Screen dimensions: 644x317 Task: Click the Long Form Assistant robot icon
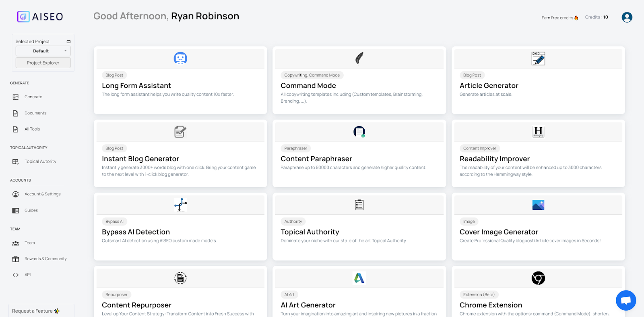[180, 58]
